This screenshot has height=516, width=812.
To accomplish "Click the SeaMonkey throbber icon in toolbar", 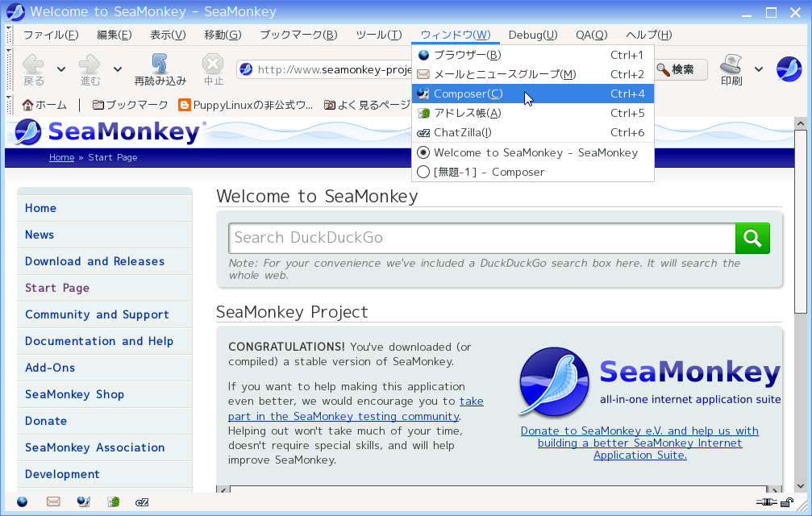I will 789,69.
